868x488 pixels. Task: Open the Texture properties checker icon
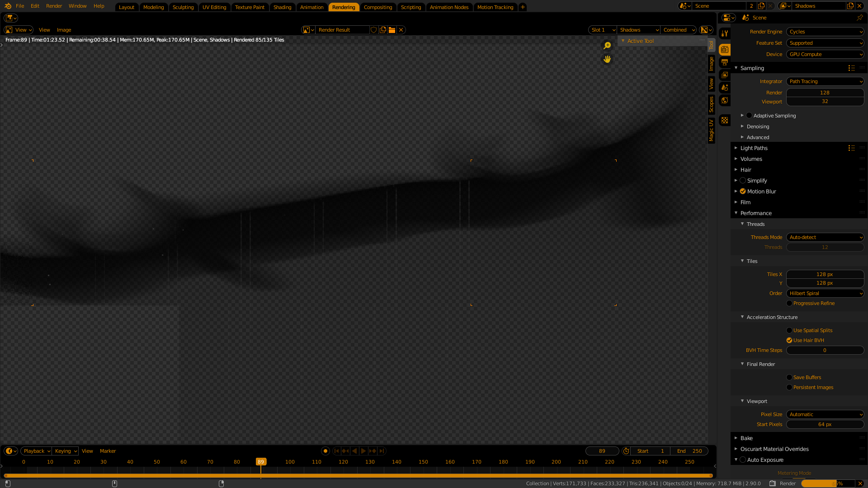725,120
